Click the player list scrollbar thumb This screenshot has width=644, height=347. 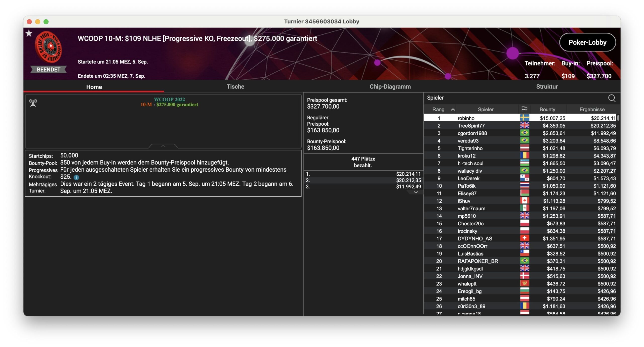[x=618, y=118]
